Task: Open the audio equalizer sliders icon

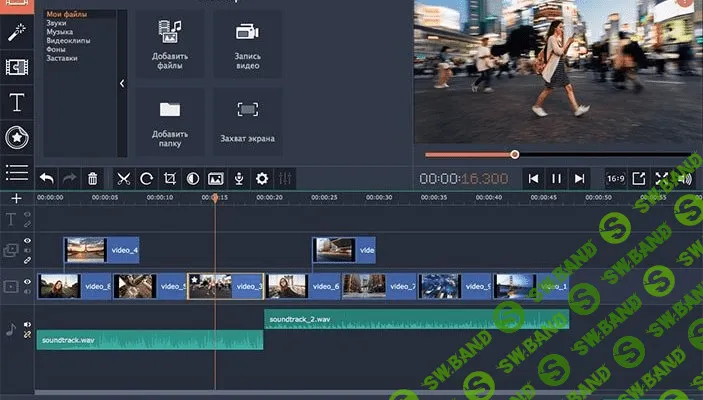Action: 285,178
